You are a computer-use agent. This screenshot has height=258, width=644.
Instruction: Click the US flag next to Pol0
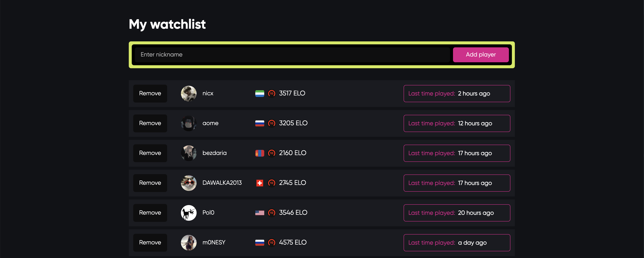(x=260, y=213)
